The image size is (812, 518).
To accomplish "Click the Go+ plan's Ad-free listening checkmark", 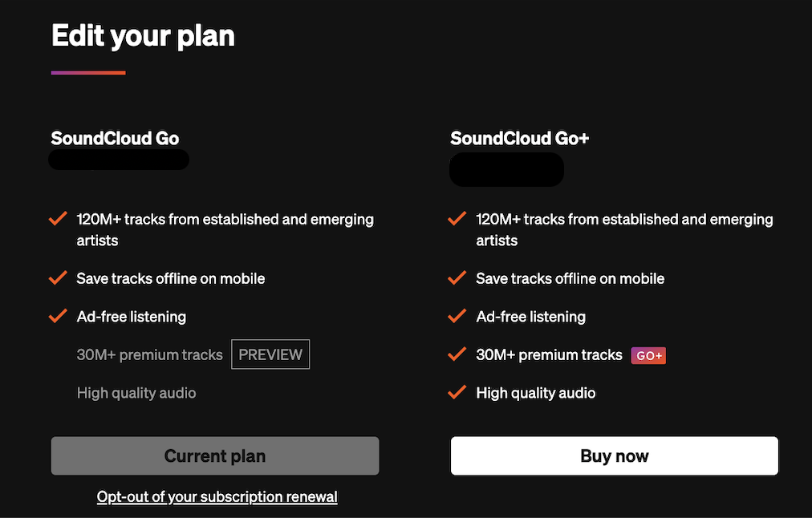I will 457,316.
